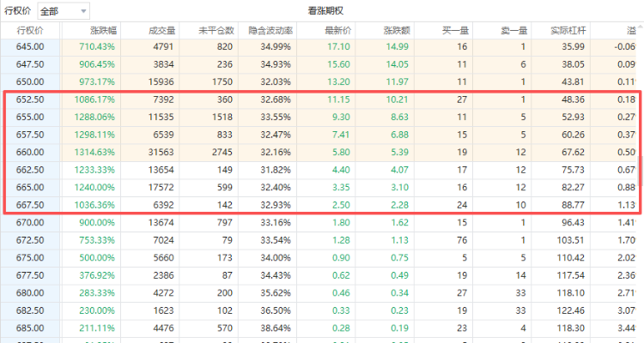The width and height of the screenshot is (644, 343).
Task: Click latest price 11.15
Action: click(338, 99)
